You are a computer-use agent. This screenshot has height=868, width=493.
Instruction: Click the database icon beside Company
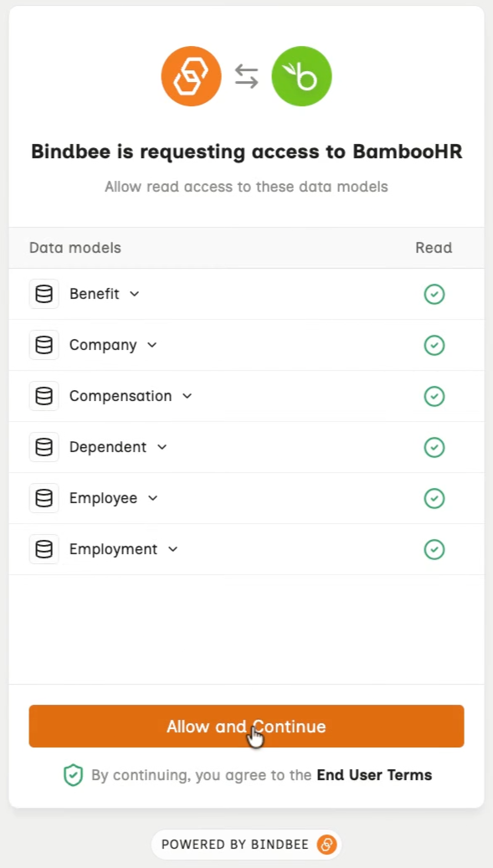pos(44,345)
